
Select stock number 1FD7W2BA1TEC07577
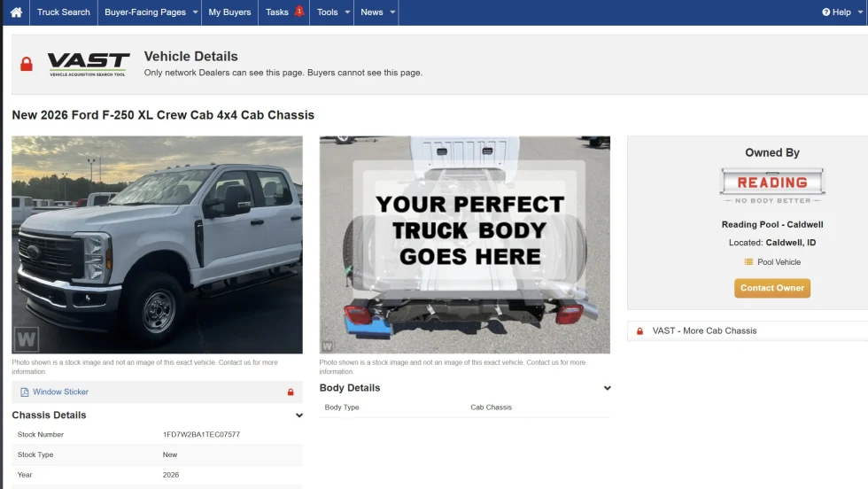(x=202, y=435)
